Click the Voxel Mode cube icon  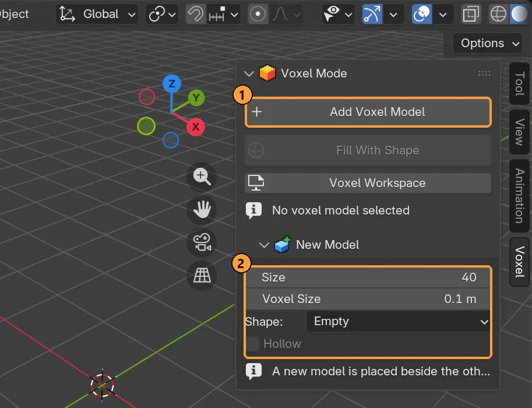click(267, 73)
